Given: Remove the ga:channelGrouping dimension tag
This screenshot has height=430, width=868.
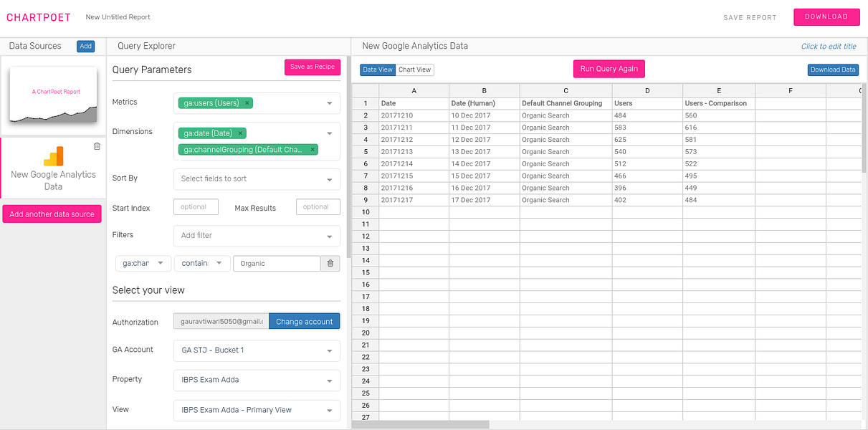Looking at the screenshot, I should (x=313, y=150).
